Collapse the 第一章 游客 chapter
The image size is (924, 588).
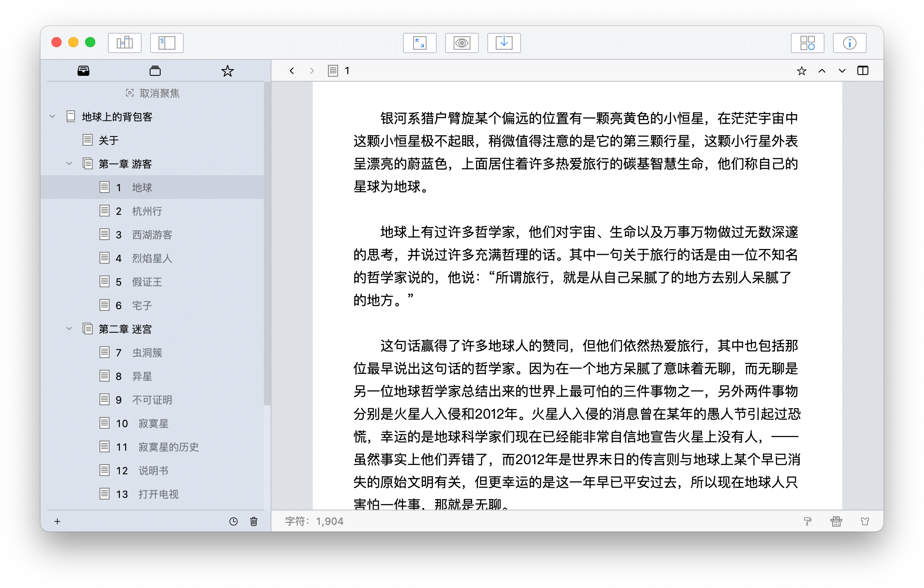point(69,163)
